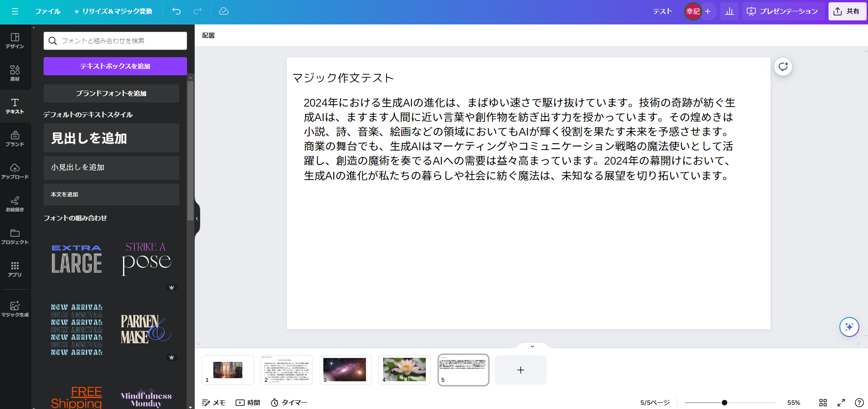Click テキストボックスを追加 button
This screenshot has width=868, height=409.
click(x=115, y=66)
